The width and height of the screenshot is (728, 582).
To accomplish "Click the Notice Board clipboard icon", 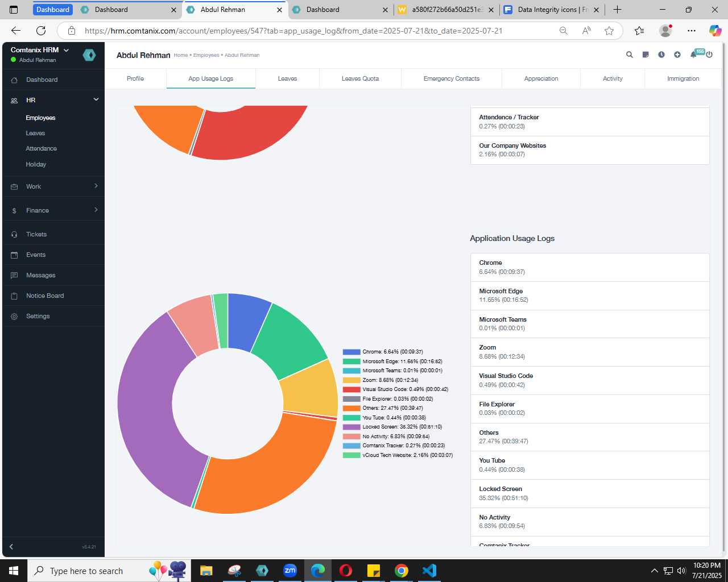I will (x=14, y=296).
